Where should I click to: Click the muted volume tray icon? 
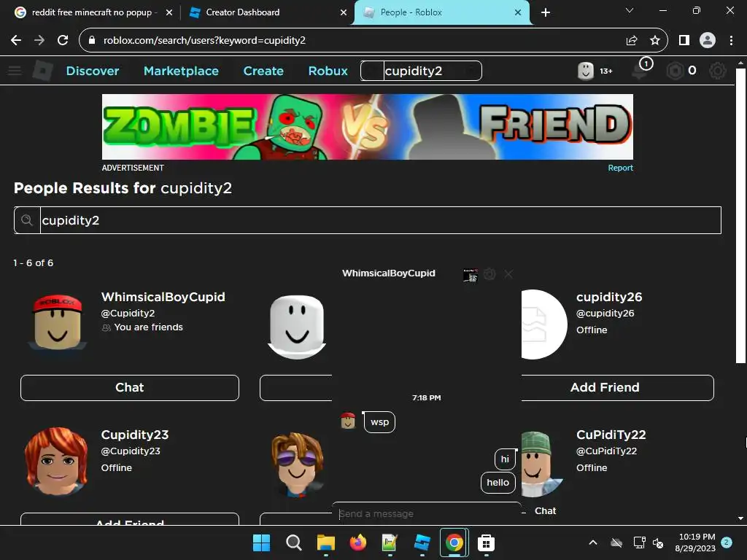[658, 542]
